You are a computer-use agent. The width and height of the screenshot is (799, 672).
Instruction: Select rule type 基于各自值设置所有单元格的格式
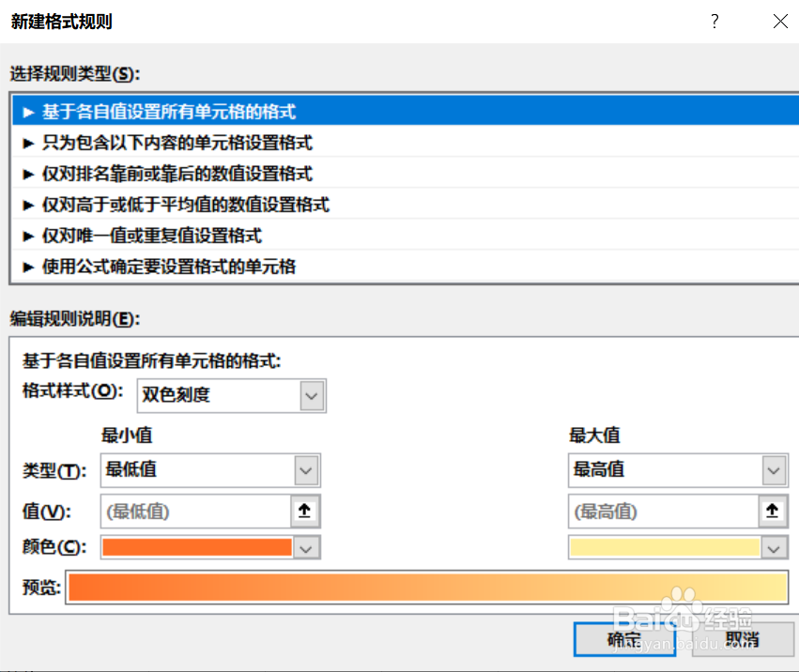click(x=405, y=111)
